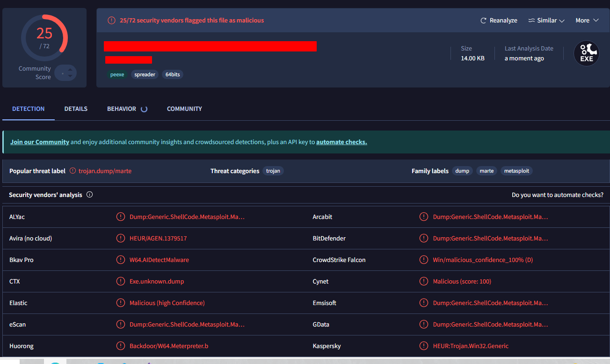Open the More dropdown menu
610x364 pixels.
(x=587, y=21)
